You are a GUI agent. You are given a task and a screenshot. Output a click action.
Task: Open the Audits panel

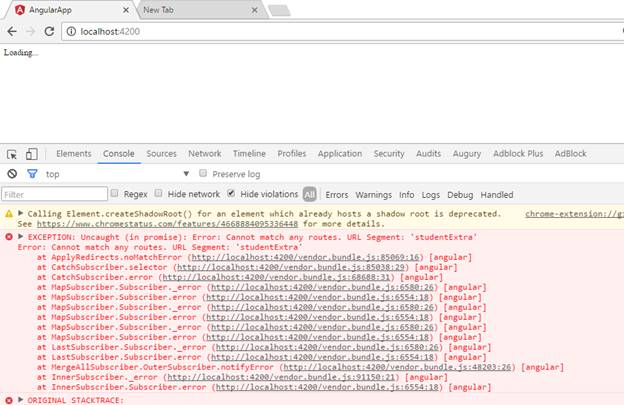tap(429, 154)
